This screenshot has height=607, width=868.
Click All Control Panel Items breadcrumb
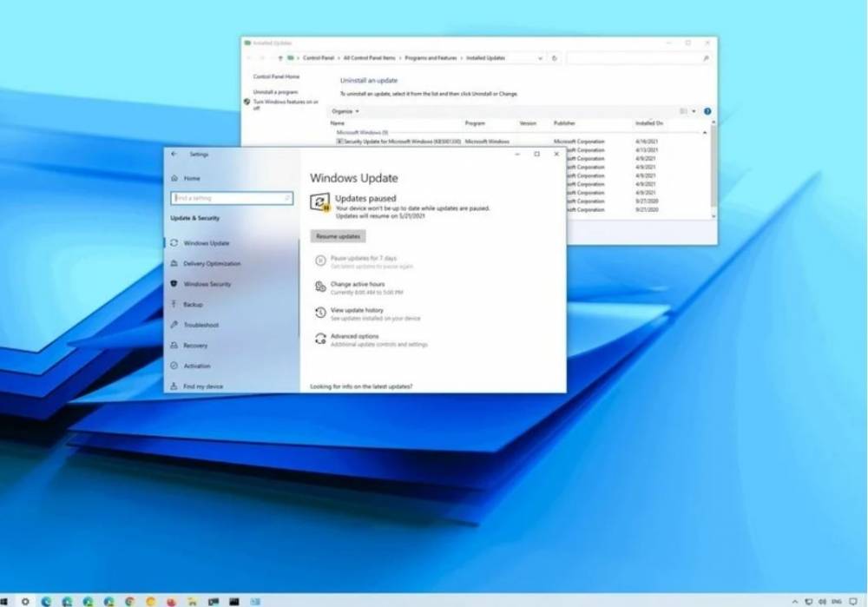pos(369,57)
